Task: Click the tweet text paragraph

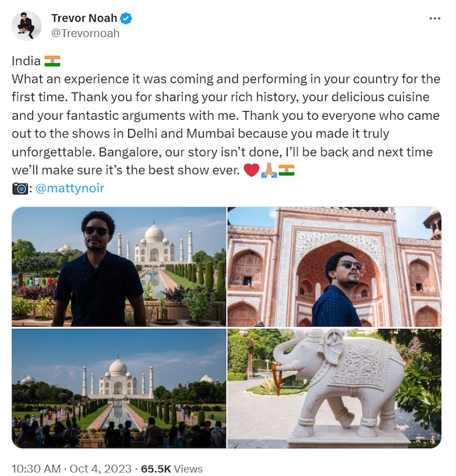Action: coord(226,125)
